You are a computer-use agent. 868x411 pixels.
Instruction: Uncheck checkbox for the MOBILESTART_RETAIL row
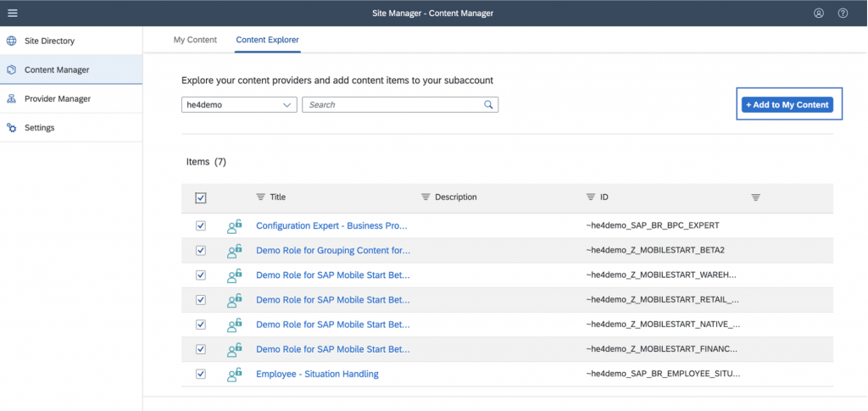tap(201, 300)
